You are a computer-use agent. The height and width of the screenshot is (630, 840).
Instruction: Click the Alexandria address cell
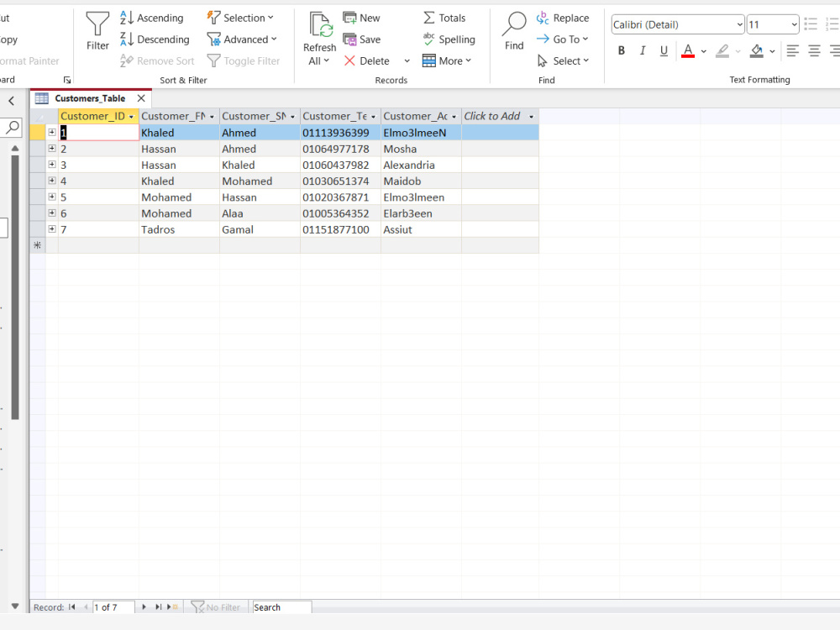pyautogui.click(x=421, y=165)
